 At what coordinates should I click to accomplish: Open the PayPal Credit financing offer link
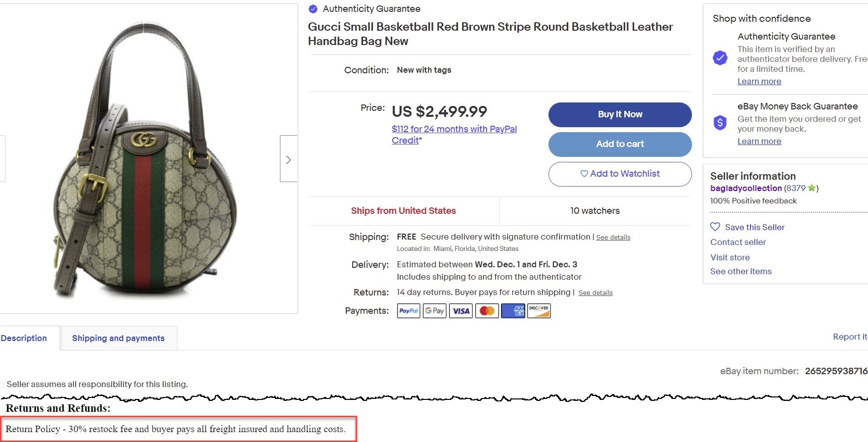tap(454, 129)
